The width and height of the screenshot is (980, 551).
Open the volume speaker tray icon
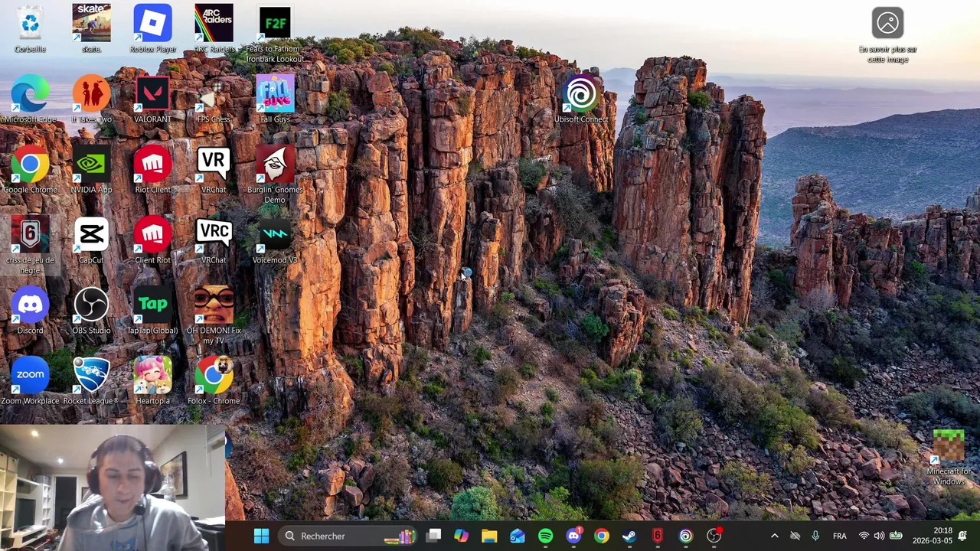(879, 536)
